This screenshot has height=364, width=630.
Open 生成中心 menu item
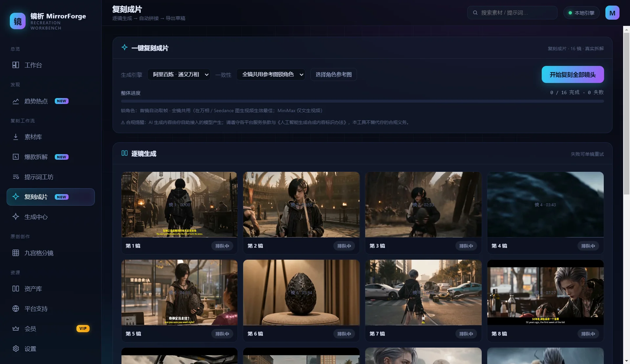pos(51,217)
